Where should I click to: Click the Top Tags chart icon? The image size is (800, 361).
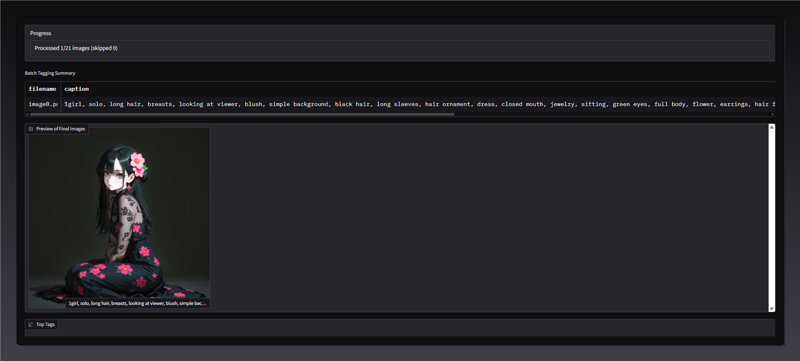(x=31, y=324)
